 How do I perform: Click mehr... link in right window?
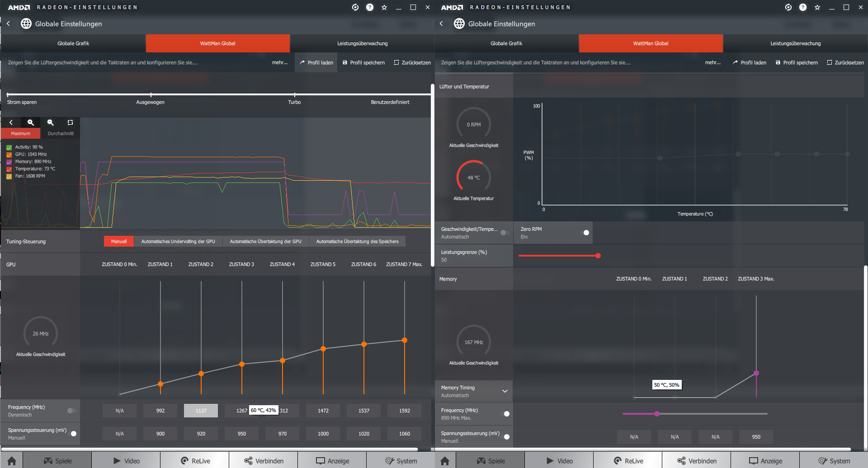point(713,63)
